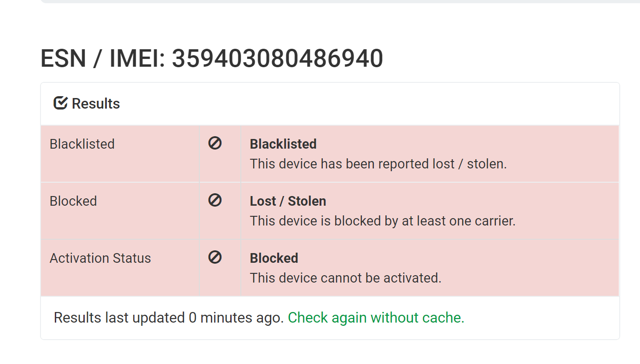Image resolution: width=640 pixels, height=364 pixels.
Task: Select the Blacklisted row label
Action: click(82, 144)
